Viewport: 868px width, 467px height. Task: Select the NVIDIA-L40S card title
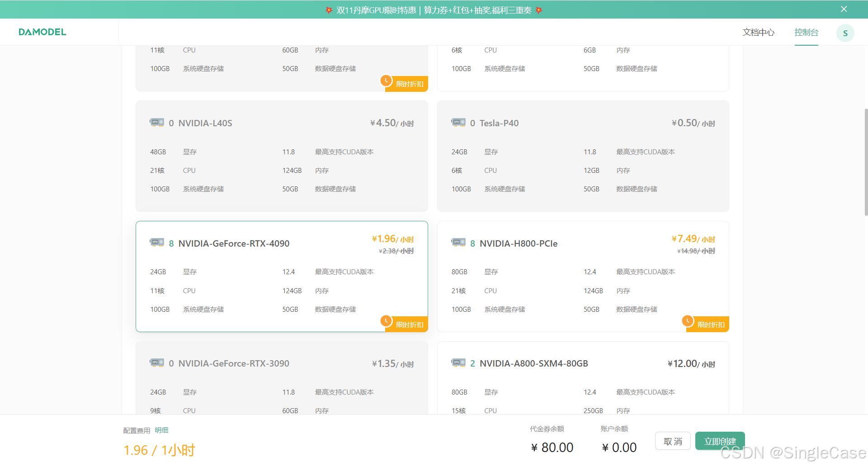click(x=205, y=123)
